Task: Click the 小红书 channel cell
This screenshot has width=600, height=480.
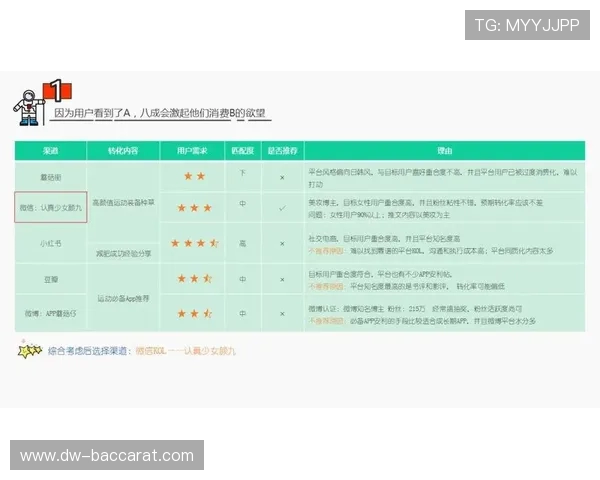Action: (51, 242)
